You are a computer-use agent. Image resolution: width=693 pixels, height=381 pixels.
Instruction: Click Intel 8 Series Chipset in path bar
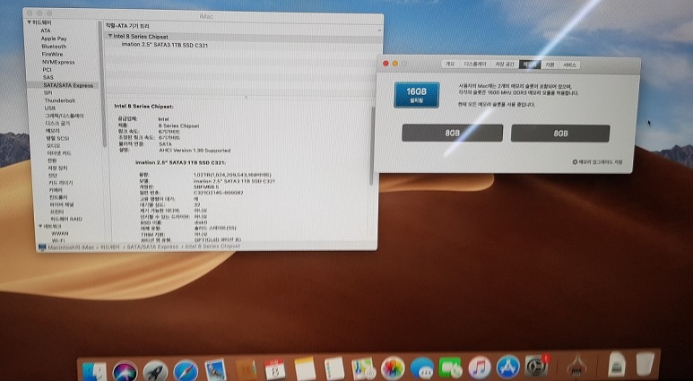[212, 246]
